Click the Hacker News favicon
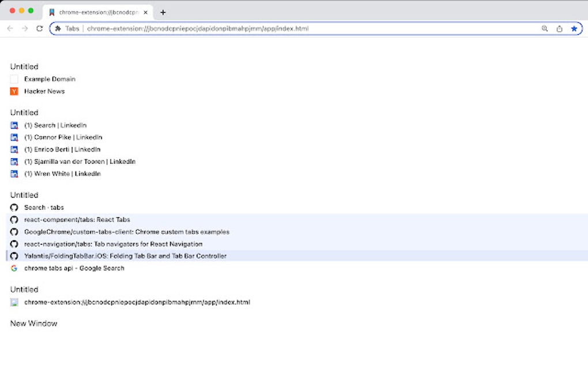 [x=14, y=91]
